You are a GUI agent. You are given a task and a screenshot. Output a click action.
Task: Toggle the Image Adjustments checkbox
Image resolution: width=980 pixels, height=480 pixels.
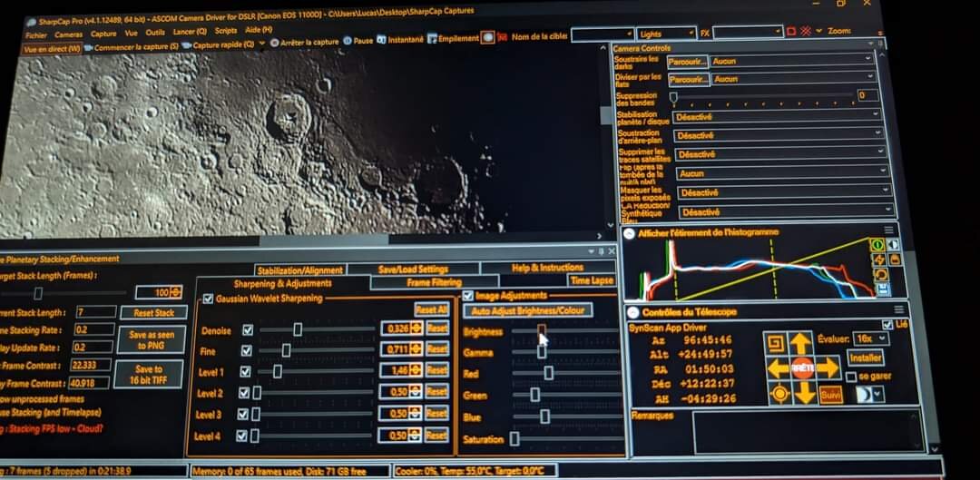point(467,295)
